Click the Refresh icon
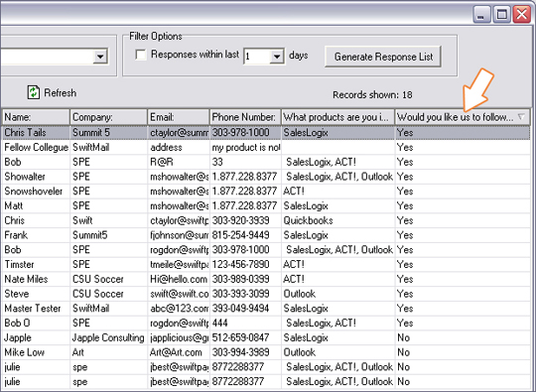This screenshot has width=536, height=392. (34, 92)
